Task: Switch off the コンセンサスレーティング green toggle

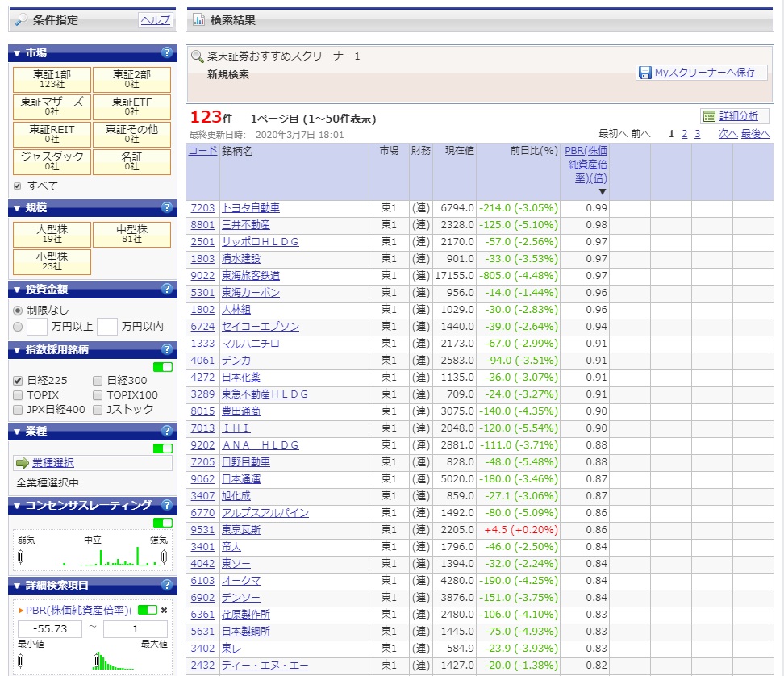Action: click(x=162, y=523)
